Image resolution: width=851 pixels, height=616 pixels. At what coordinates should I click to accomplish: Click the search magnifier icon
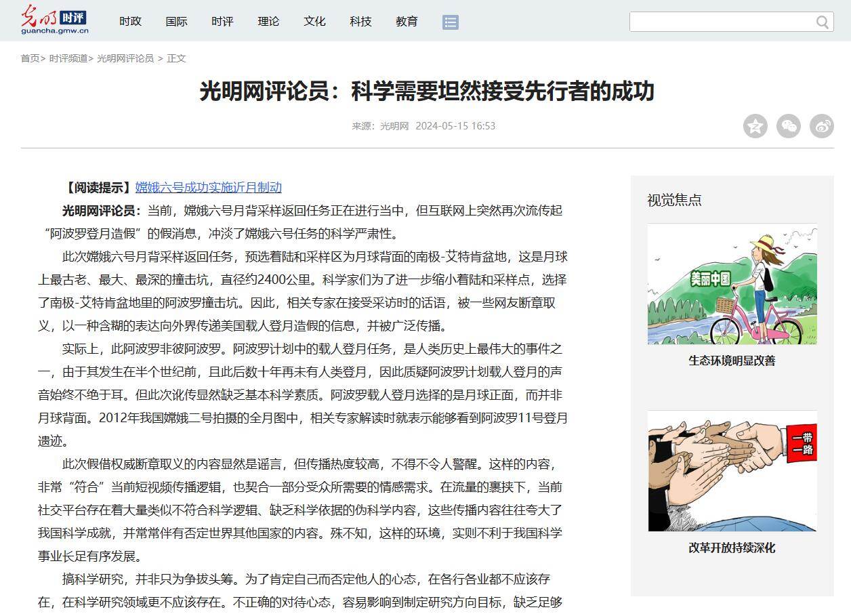pyautogui.click(x=823, y=22)
